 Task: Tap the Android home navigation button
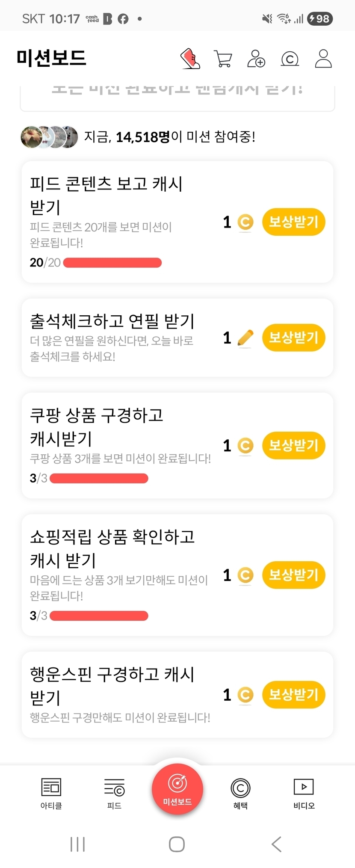177,844
